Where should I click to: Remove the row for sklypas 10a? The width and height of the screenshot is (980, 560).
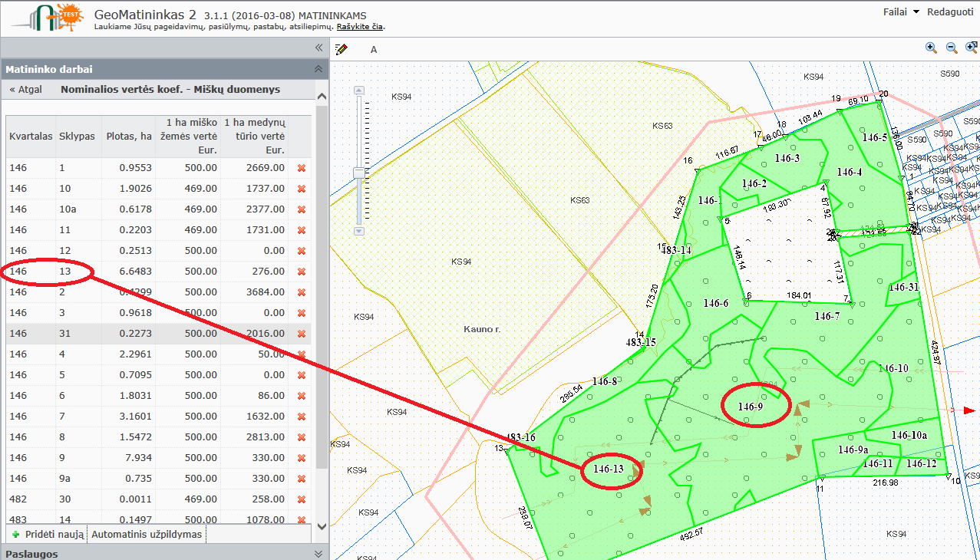click(x=302, y=209)
